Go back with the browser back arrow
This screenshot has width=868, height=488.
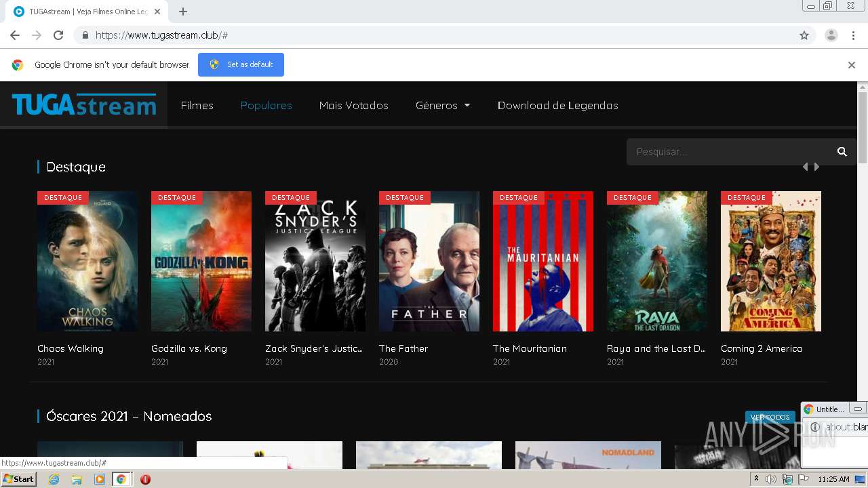point(15,35)
